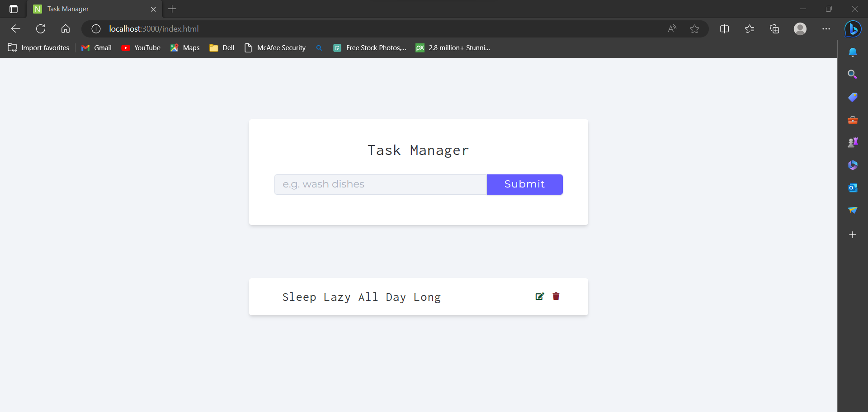This screenshot has width=868, height=412.
Task: Open split screen view
Action: pyautogui.click(x=724, y=29)
